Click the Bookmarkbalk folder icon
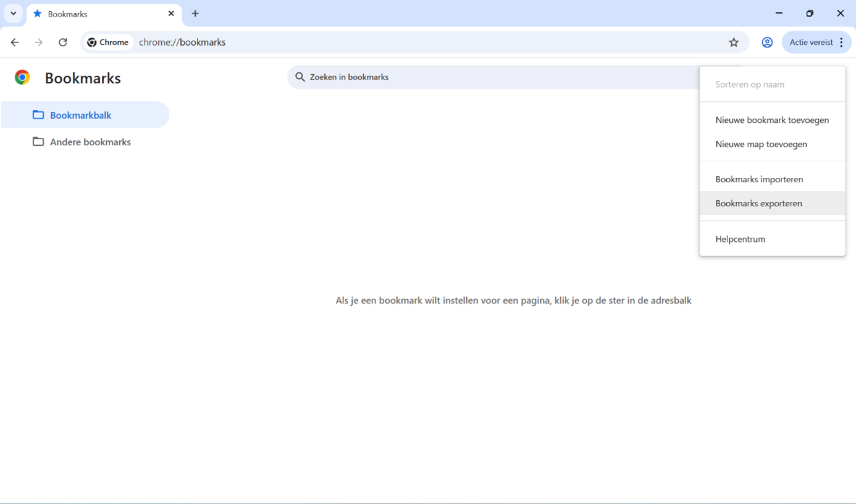The width and height of the screenshot is (856, 504). click(38, 115)
